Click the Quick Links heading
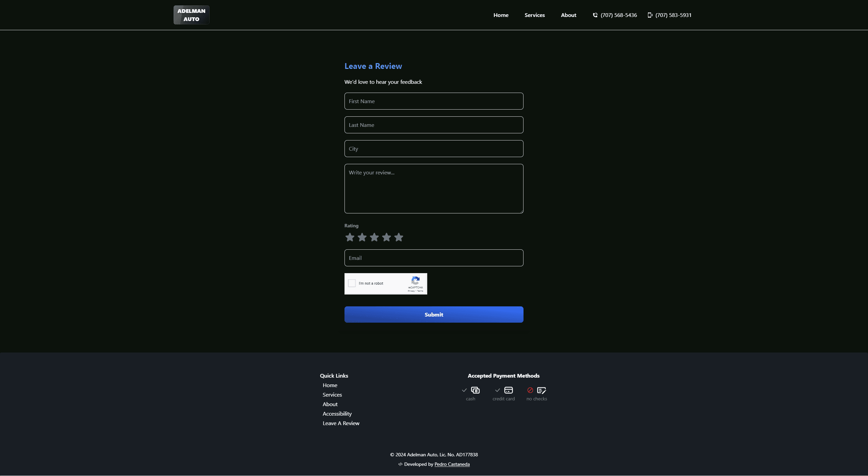Viewport: 868px width, 476px height. 334,376
